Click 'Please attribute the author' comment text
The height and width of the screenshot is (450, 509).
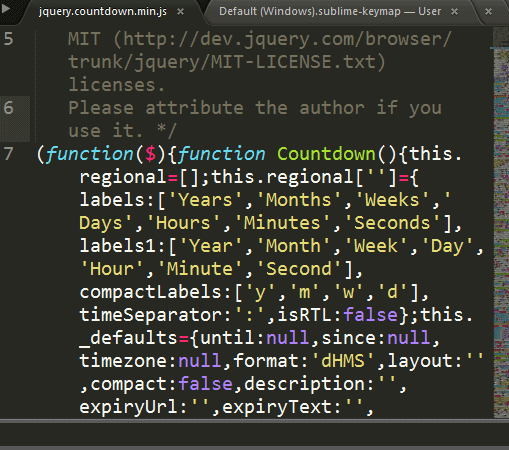click(217, 108)
